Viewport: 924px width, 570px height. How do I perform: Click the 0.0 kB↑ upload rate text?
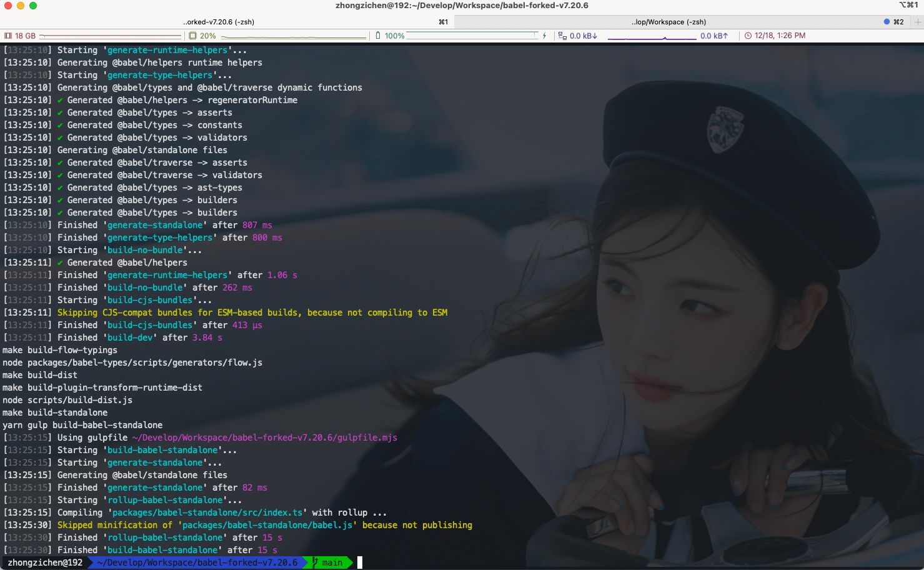(714, 36)
